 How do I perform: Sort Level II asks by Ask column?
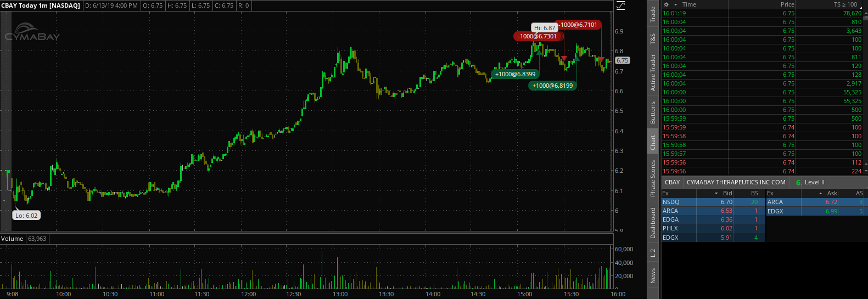832,193
